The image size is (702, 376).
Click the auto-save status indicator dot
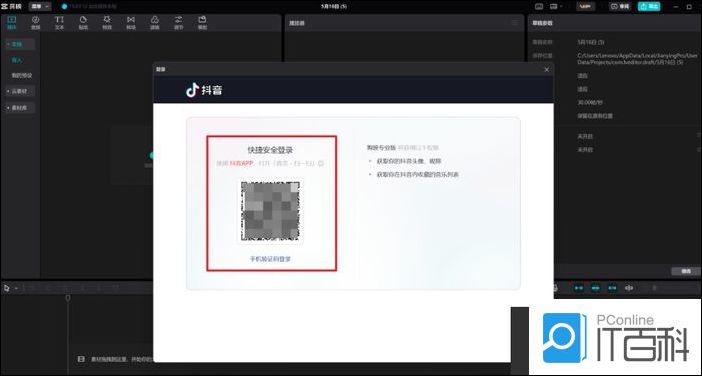click(64, 6)
